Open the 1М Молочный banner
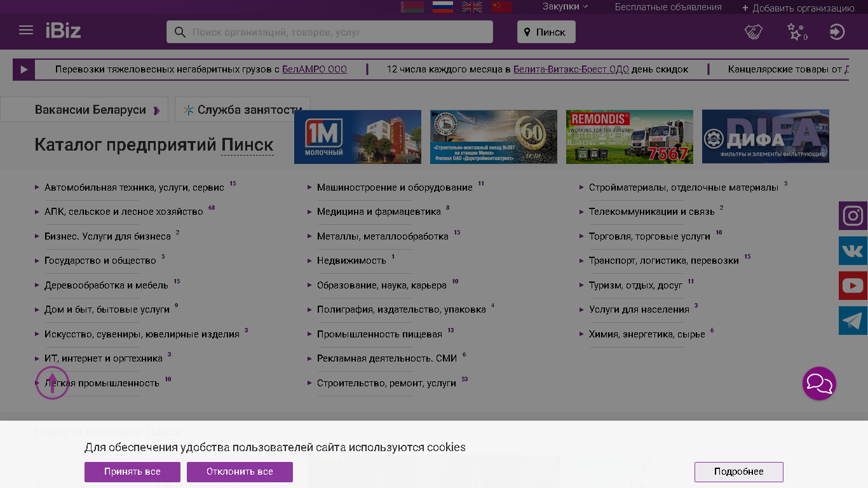The height and width of the screenshot is (488, 868). (x=358, y=137)
